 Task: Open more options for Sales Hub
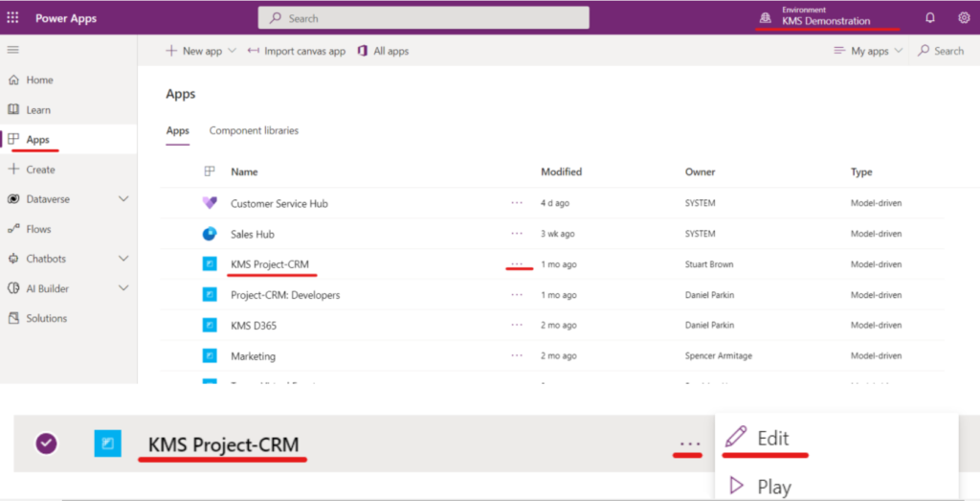click(x=517, y=234)
